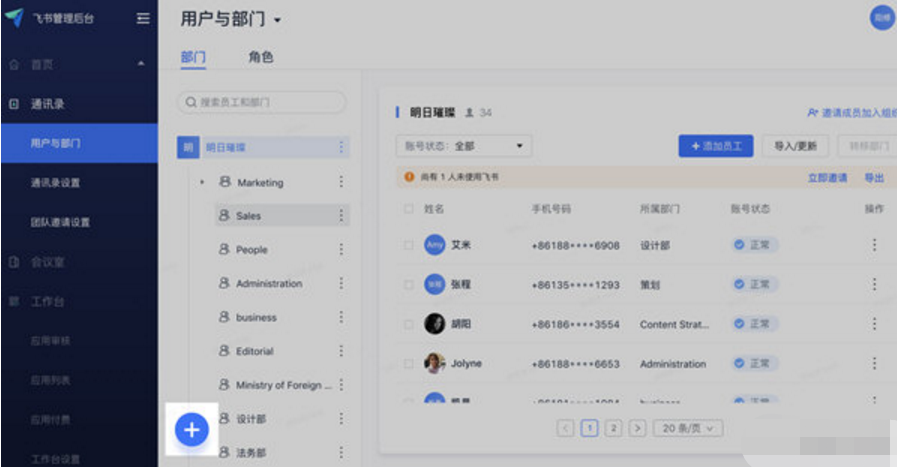Screen dimensions: 897x467
Task: Open the kebab menu for Sales department
Action: tap(341, 216)
